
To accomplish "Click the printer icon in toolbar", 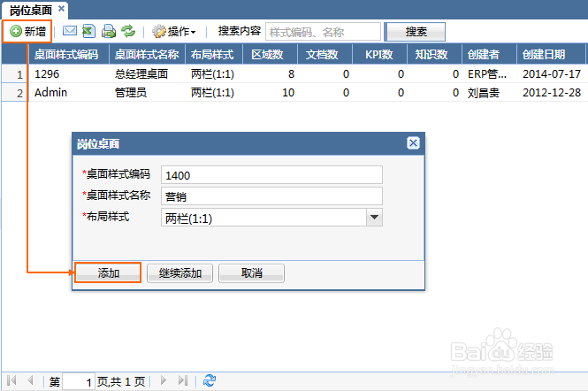I will point(109,31).
